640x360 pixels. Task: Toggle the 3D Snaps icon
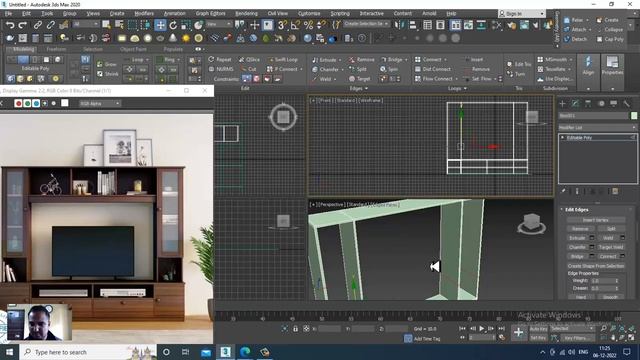pos(282,25)
